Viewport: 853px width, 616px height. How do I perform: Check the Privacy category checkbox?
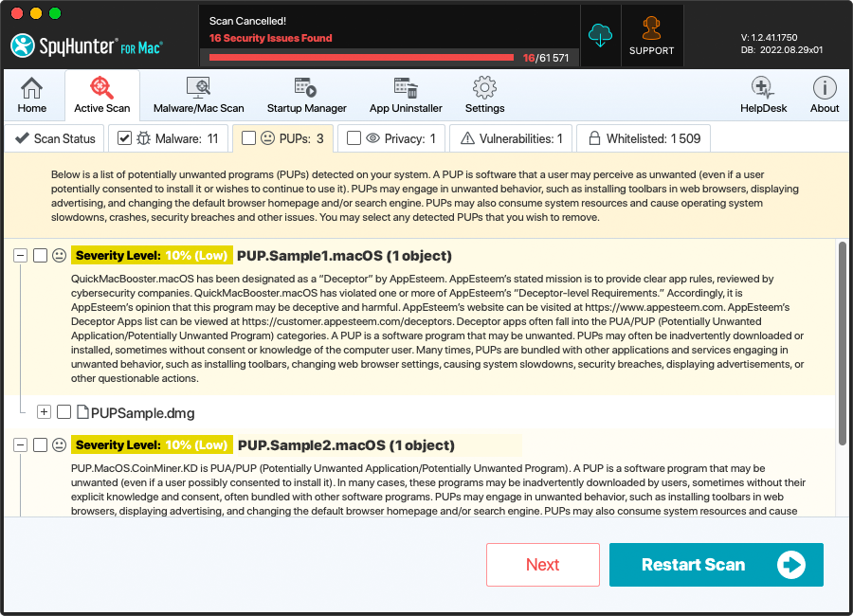[x=354, y=138]
